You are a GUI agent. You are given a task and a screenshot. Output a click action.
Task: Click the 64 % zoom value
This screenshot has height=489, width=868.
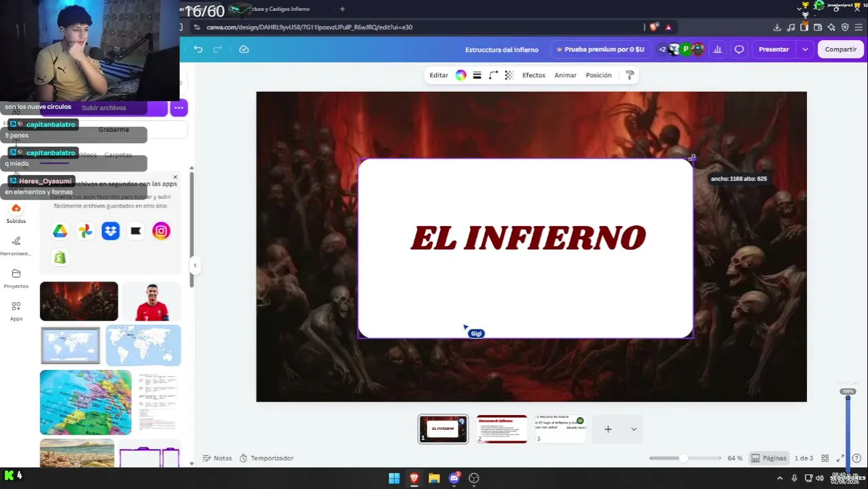click(x=735, y=458)
